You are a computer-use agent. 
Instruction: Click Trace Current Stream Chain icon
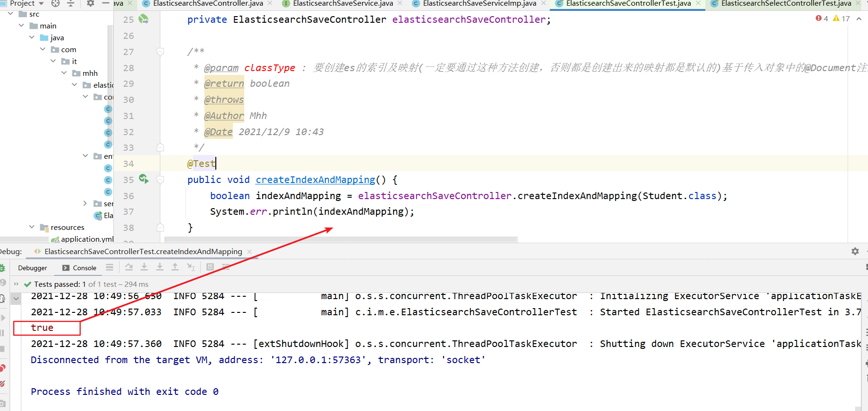point(226,267)
